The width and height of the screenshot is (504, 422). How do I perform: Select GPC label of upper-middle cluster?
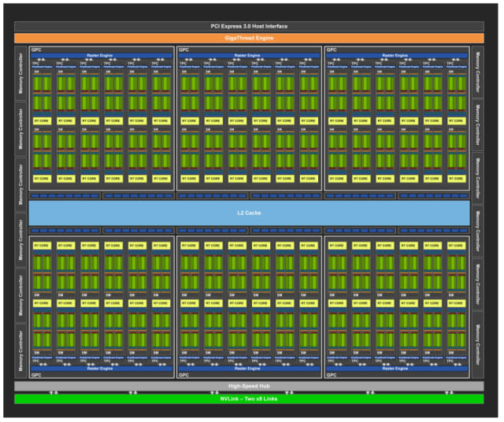click(x=183, y=50)
